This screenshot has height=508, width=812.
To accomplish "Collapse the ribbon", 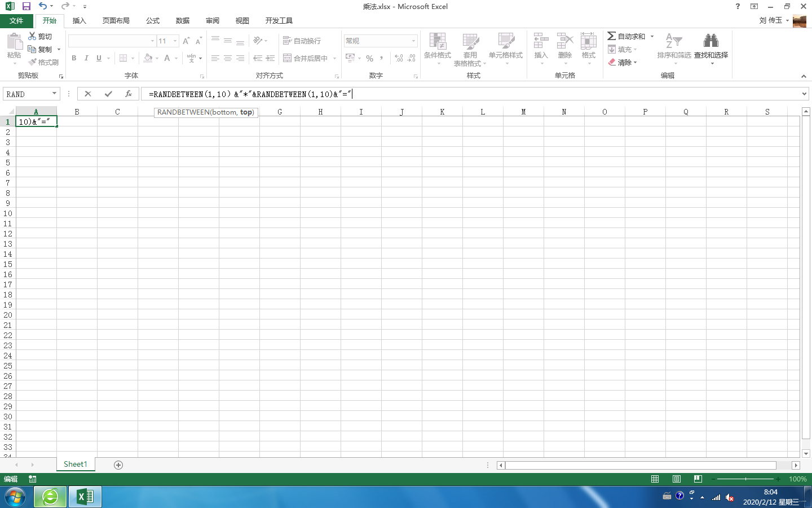I will click(804, 76).
